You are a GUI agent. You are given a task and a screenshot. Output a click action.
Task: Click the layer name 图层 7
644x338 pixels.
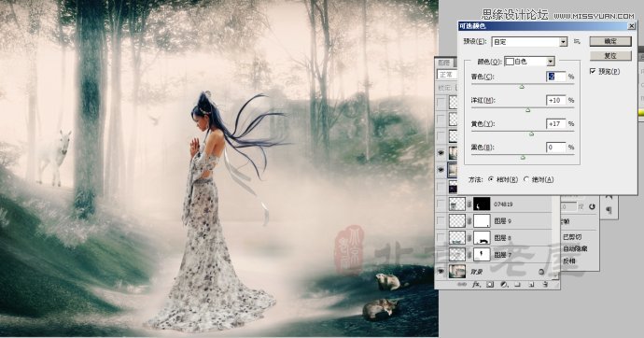point(502,255)
